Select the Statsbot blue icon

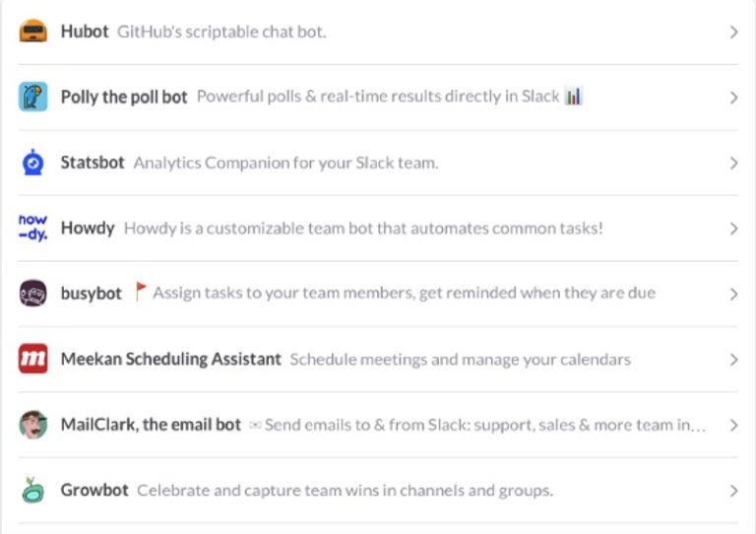[x=33, y=163]
